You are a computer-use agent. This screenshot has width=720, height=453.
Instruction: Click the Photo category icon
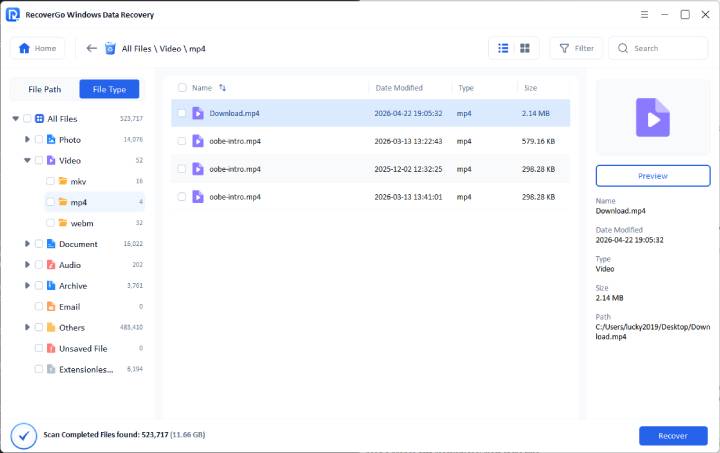[51, 139]
